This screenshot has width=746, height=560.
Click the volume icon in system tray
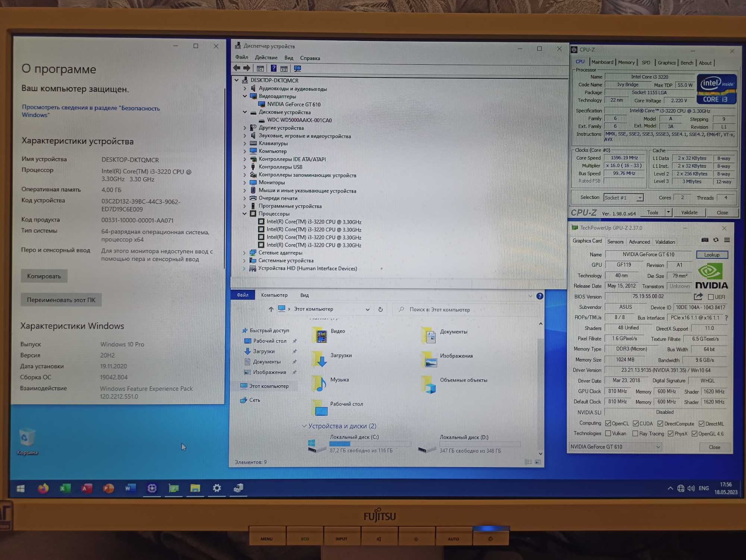tap(691, 488)
